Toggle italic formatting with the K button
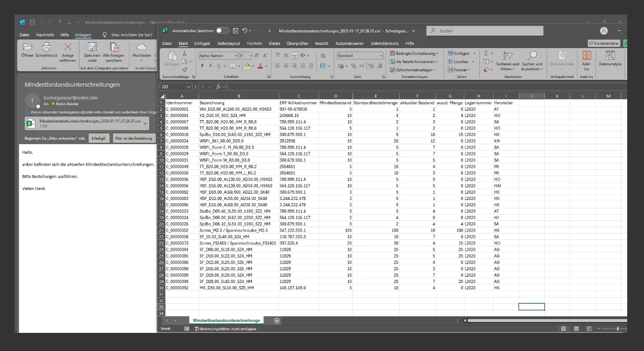The width and height of the screenshot is (644, 351). click(210, 66)
